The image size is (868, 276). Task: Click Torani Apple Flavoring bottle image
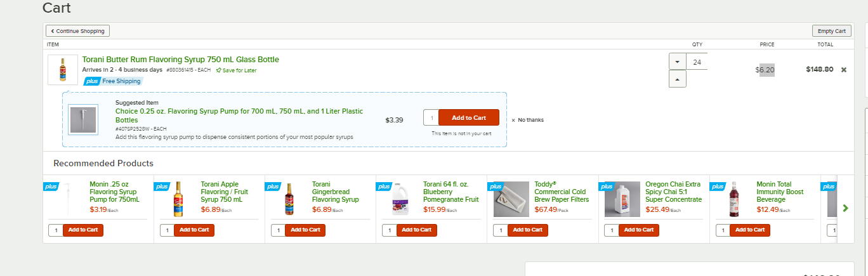point(179,199)
